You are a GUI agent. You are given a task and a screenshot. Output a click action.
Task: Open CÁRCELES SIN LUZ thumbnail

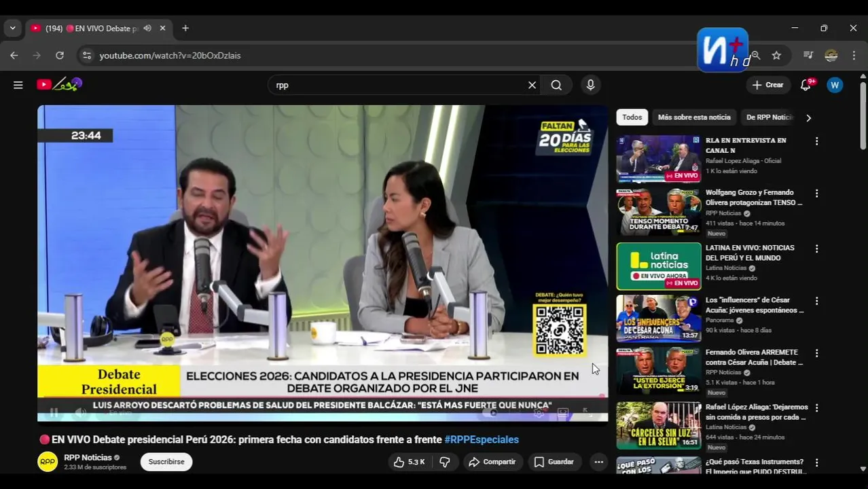659,426
